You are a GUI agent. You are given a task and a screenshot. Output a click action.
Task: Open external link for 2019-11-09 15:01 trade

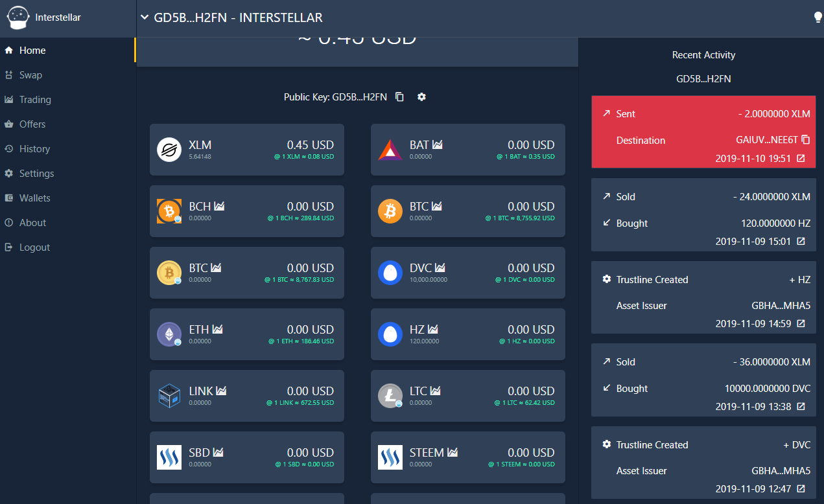tap(801, 242)
